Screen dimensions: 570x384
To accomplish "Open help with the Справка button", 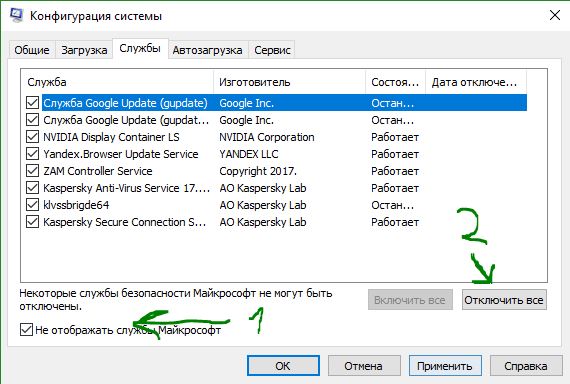I will pyautogui.click(x=526, y=365).
